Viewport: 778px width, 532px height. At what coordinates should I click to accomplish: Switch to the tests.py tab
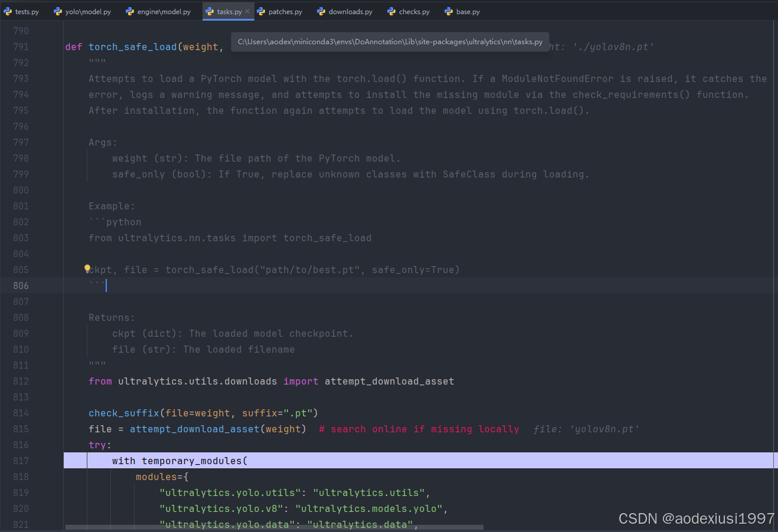(x=22, y=12)
